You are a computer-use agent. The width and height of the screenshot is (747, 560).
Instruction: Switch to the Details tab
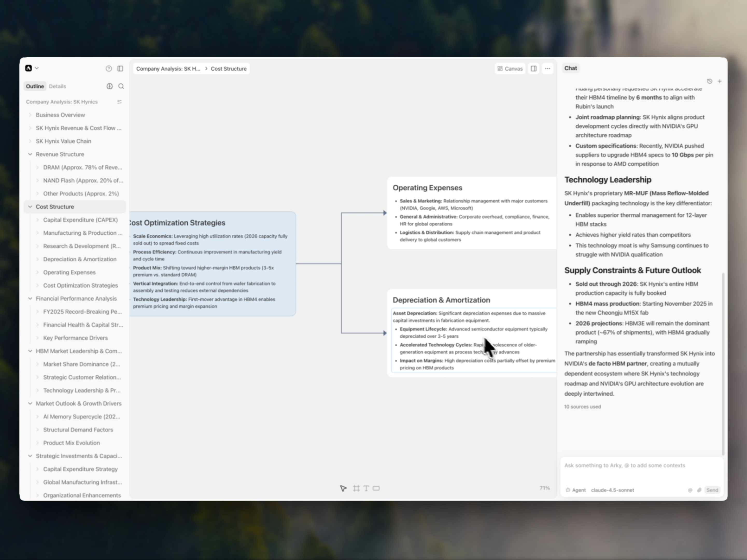tap(57, 87)
